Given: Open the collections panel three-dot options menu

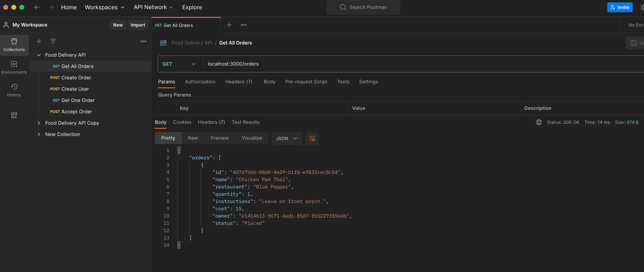Looking at the screenshot, I should click(143, 41).
